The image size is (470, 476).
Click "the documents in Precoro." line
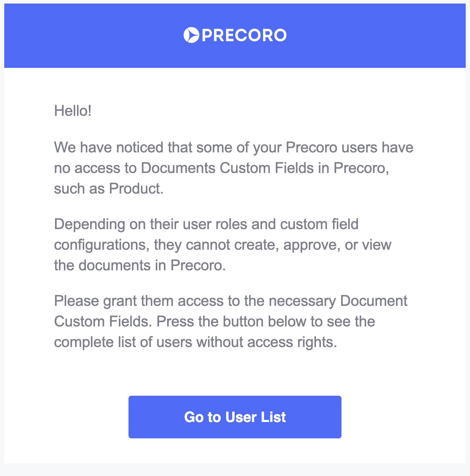point(140,265)
